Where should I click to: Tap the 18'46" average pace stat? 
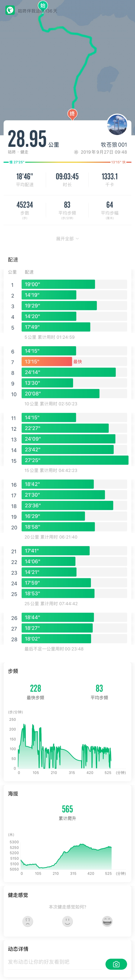click(x=25, y=180)
